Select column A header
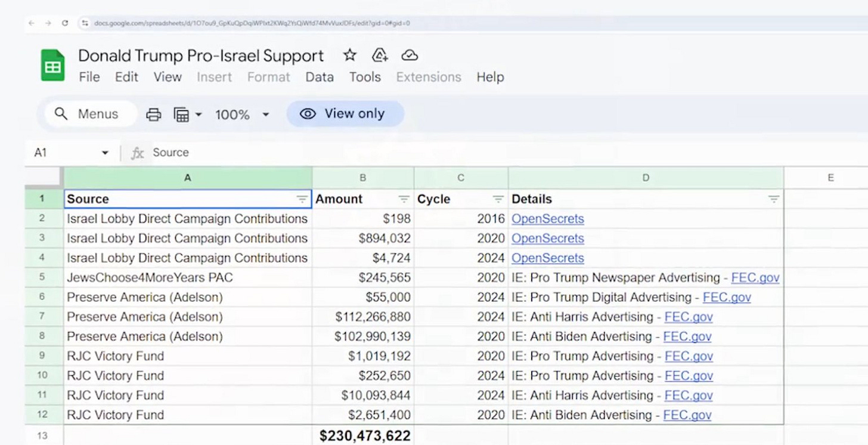This screenshot has width=868, height=445. pos(188,178)
